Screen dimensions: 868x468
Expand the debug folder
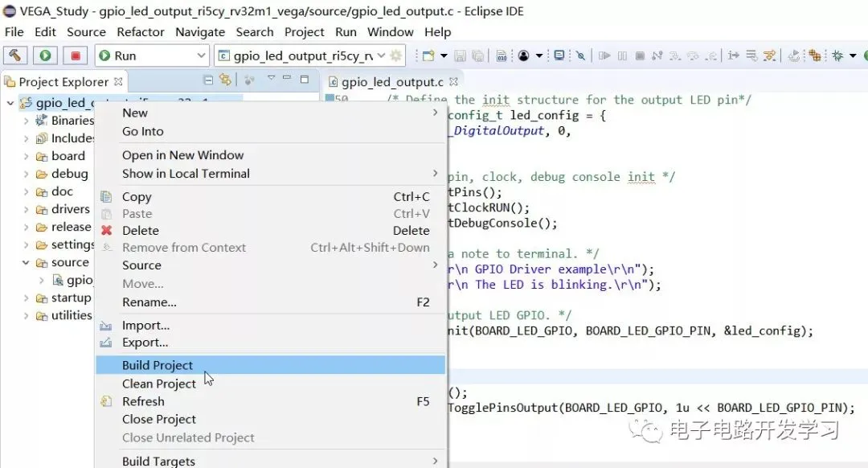26,174
